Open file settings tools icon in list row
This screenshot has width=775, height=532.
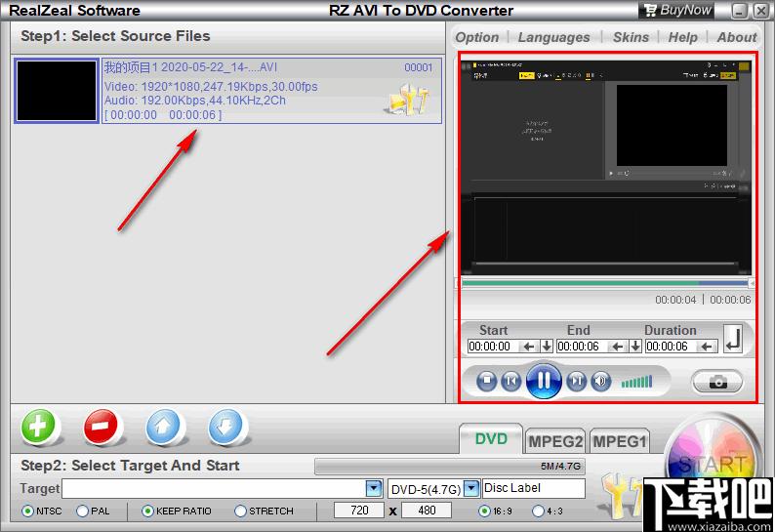coord(407,100)
